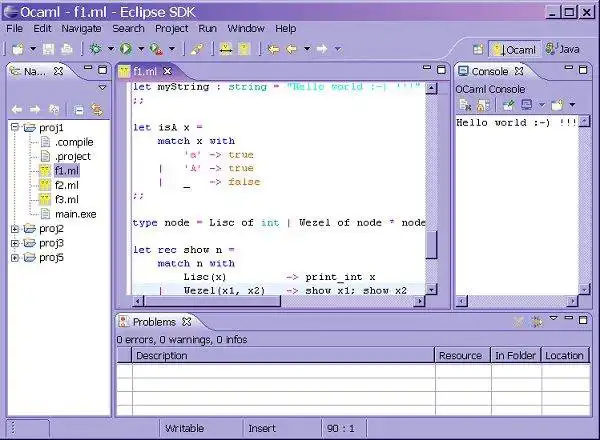Minimize the Console view panel

(x=569, y=68)
